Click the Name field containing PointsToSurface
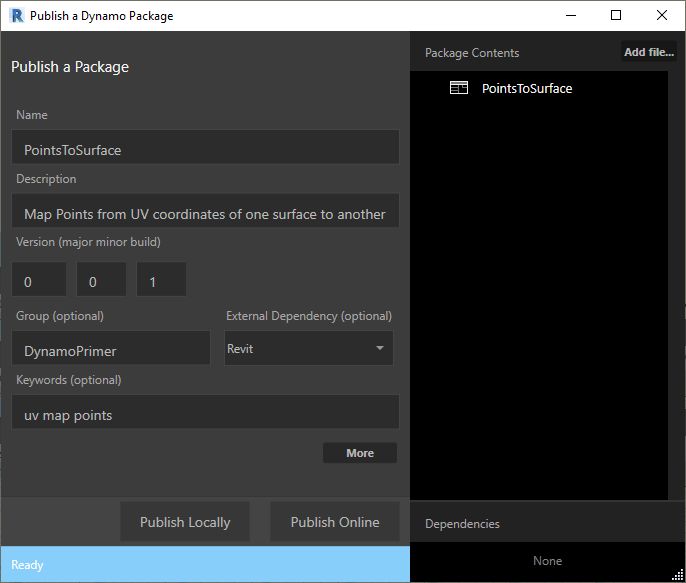Screen dimensions: 686x583 205,148
